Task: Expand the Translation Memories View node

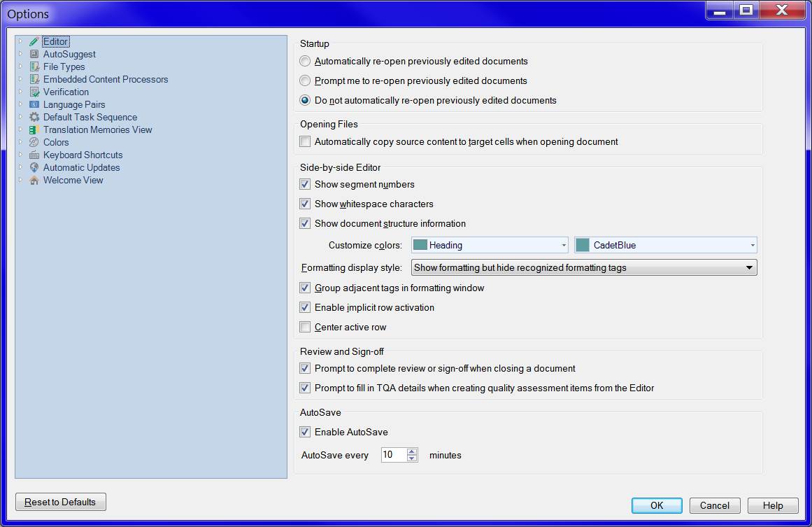Action: click(20, 129)
